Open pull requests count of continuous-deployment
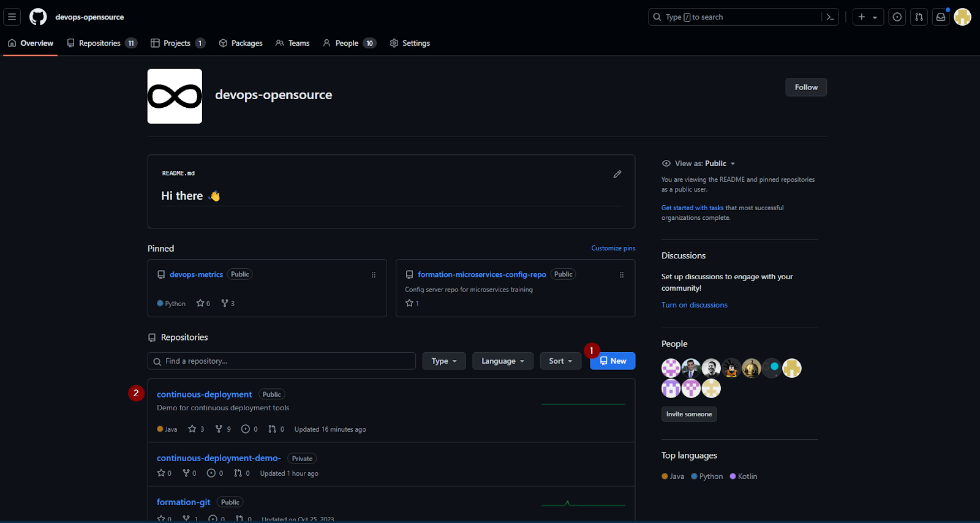Image resolution: width=980 pixels, height=523 pixels. coord(276,429)
